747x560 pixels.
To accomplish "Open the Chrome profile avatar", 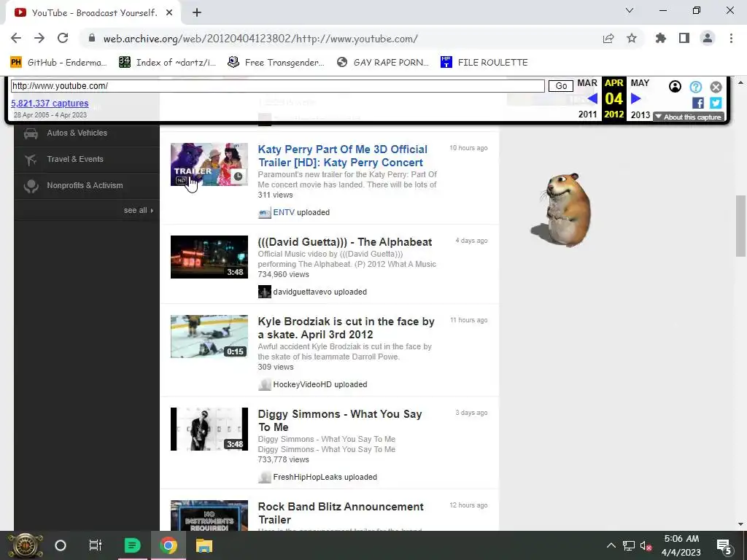I will click(x=708, y=39).
